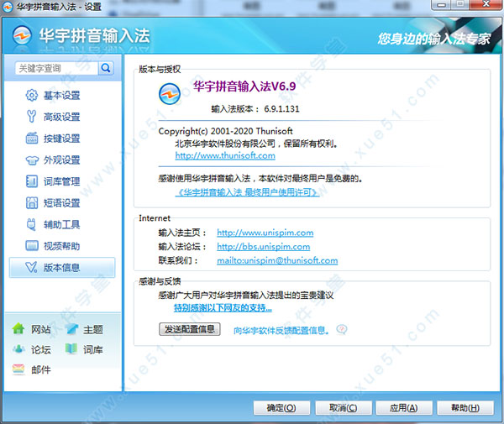Click the 确定(O) button
Viewport: 504px width, 424px height.
281,408
